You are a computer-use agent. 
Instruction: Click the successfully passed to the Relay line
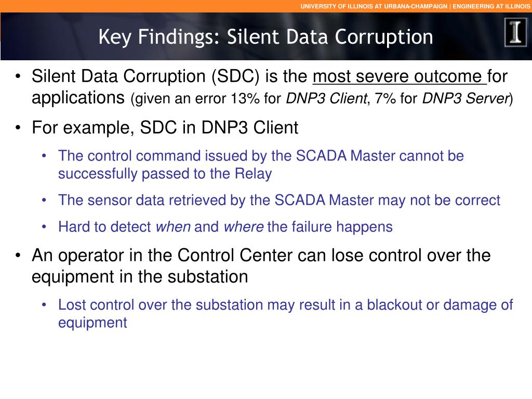(x=165, y=174)
